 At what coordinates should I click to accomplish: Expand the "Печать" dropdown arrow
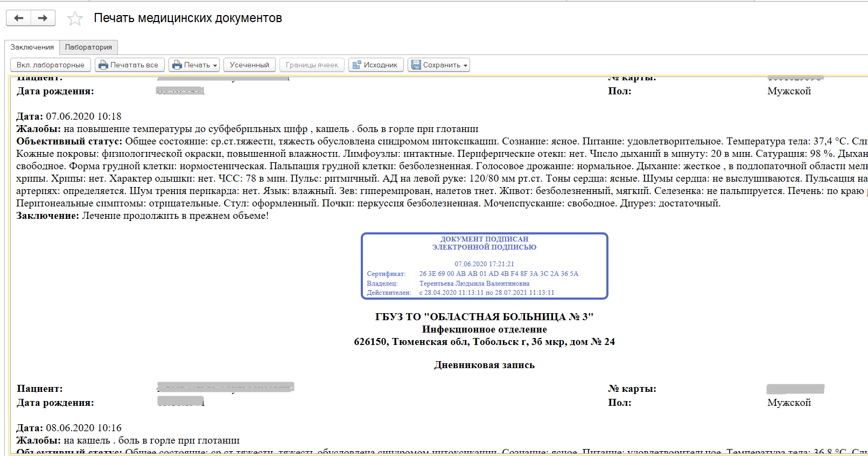coord(215,66)
